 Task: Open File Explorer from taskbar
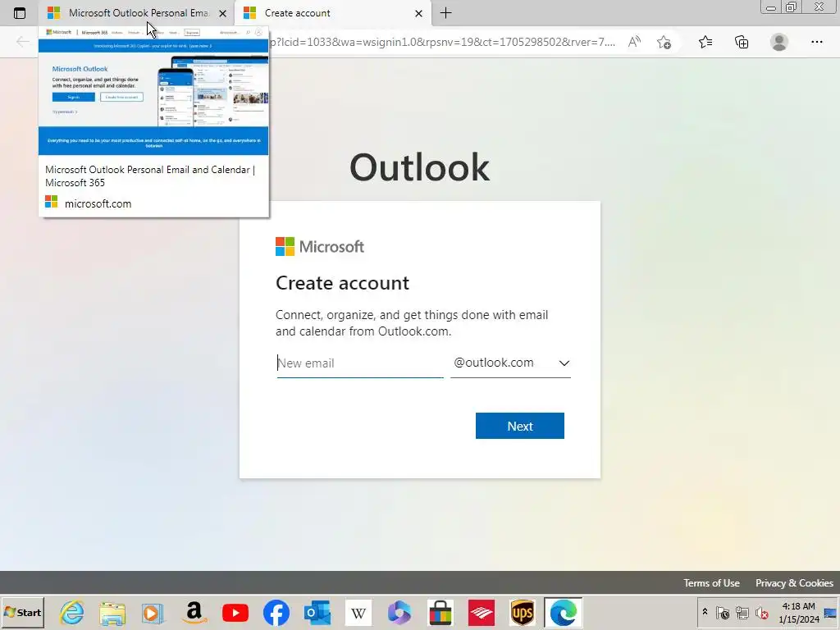pos(112,612)
